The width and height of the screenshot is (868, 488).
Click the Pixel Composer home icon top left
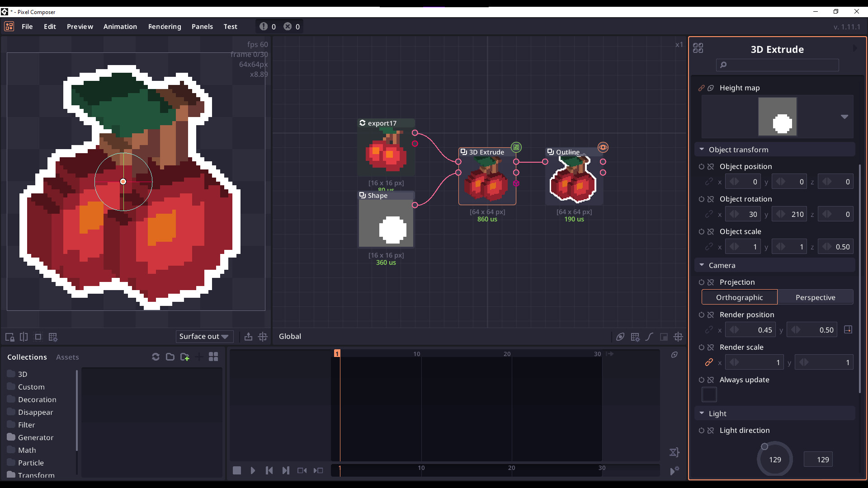[9, 26]
